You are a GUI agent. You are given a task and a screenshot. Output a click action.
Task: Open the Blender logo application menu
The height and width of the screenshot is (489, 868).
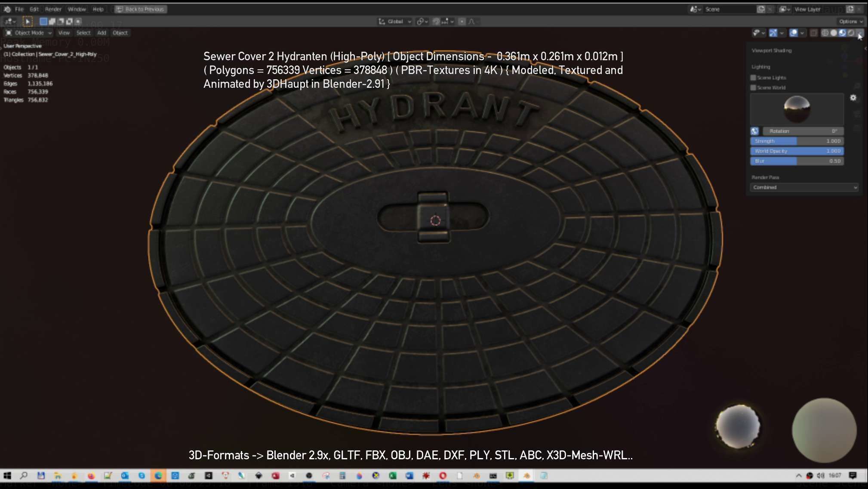pos(7,9)
